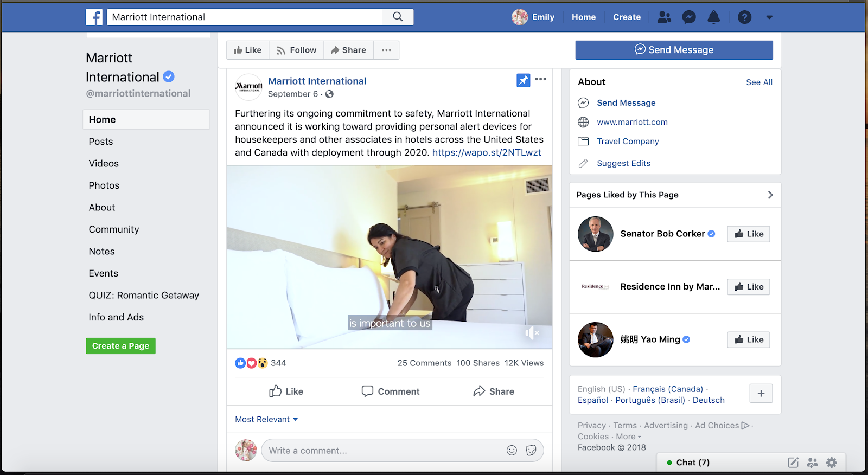
Task: Click the search magnifier icon
Action: [x=398, y=17]
